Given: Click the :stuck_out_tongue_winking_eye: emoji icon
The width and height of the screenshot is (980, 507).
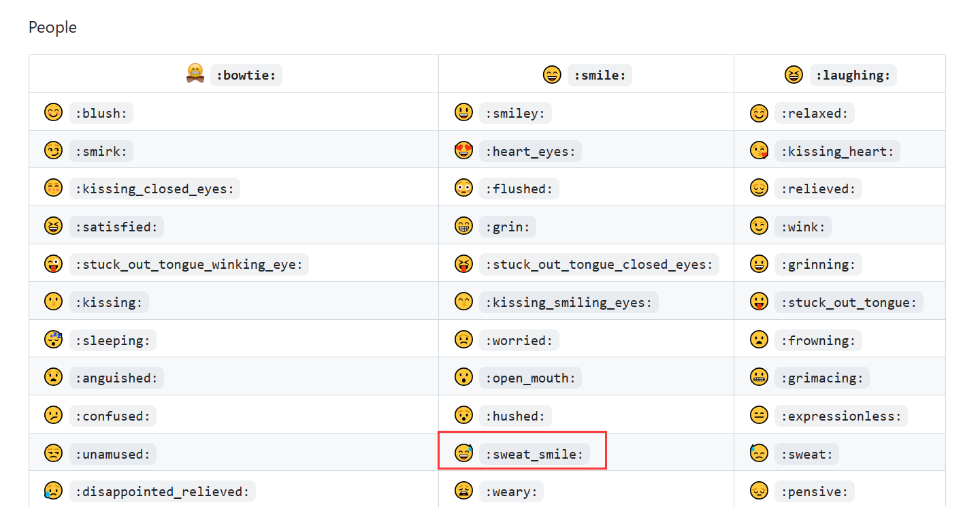Looking at the screenshot, I should (x=53, y=263).
